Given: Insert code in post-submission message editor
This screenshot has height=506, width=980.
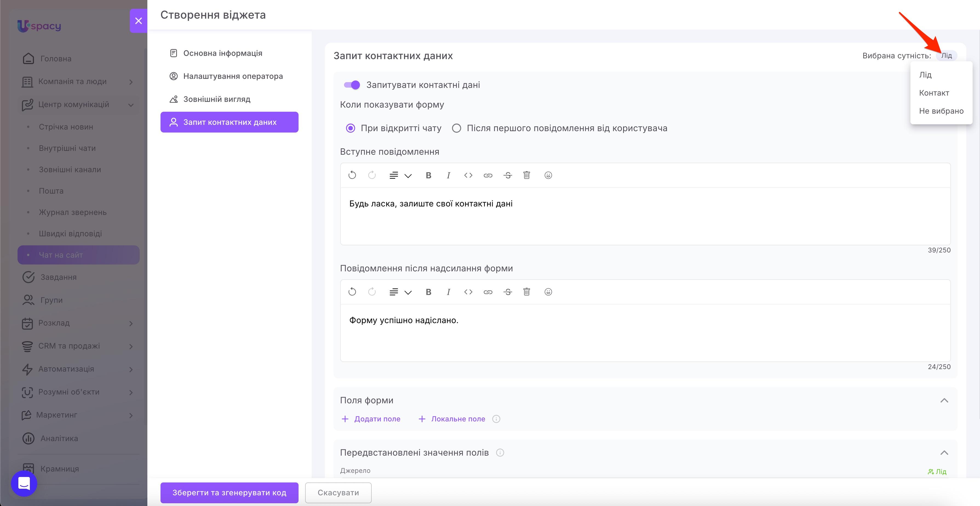Looking at the screenshot, I should 468,292.
